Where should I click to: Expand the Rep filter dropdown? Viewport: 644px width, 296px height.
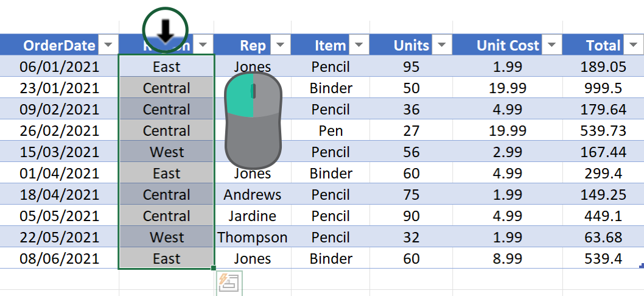tap(281, 45)
